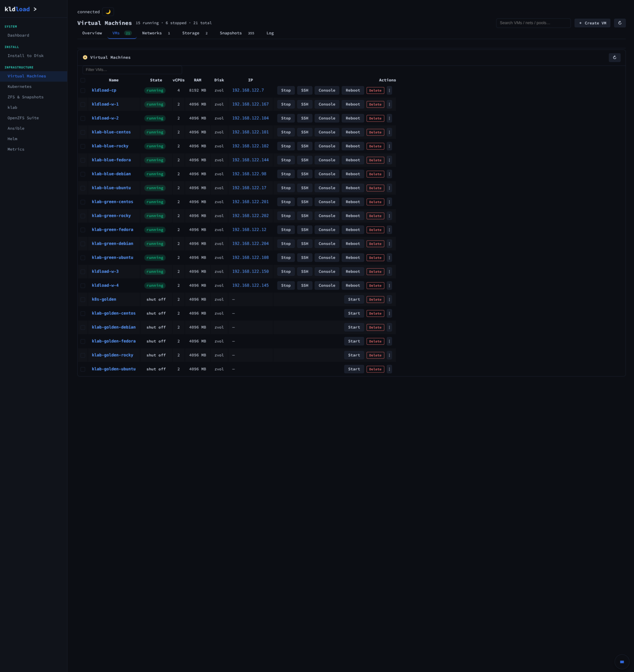The image size is (634, 672).
Task: Check the kldload-w-4 row checkbox
Action: 83,285
